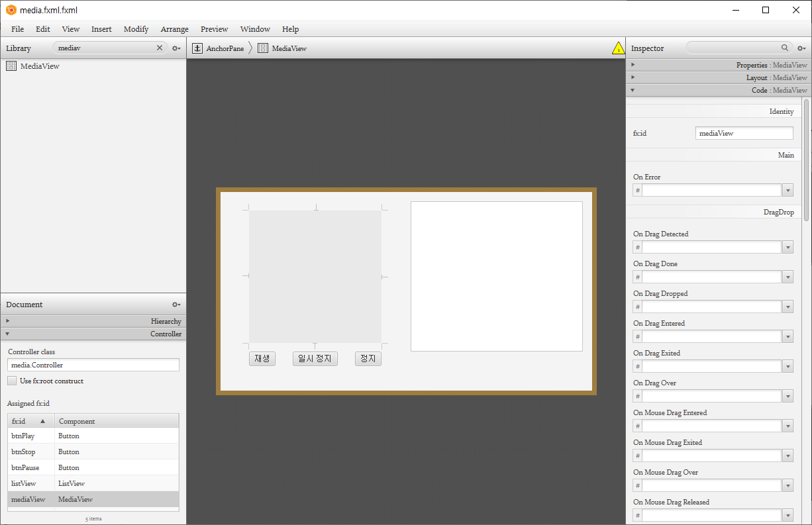Clear the Library search text
The height and width of the screenshot is (525, 812).
pos(160,48)
